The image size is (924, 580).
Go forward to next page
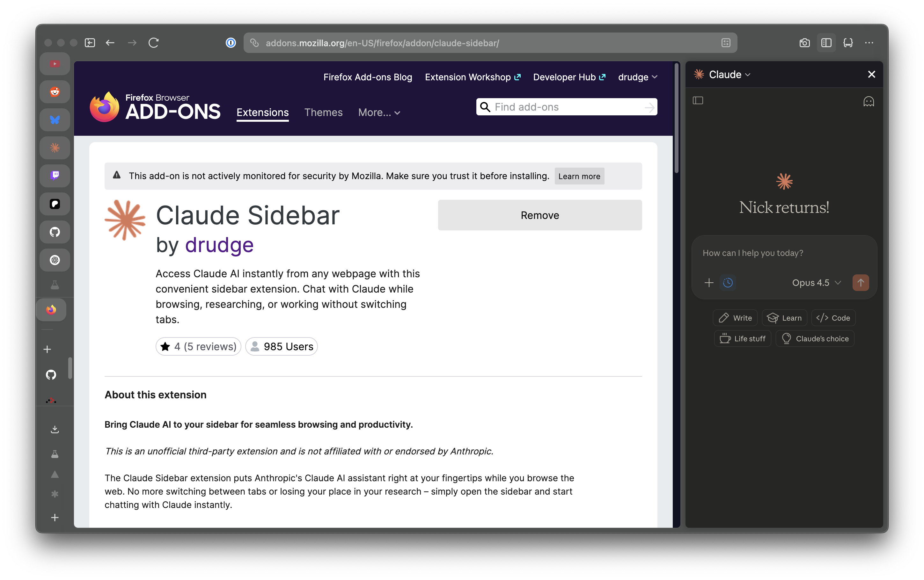coord(132,43)
